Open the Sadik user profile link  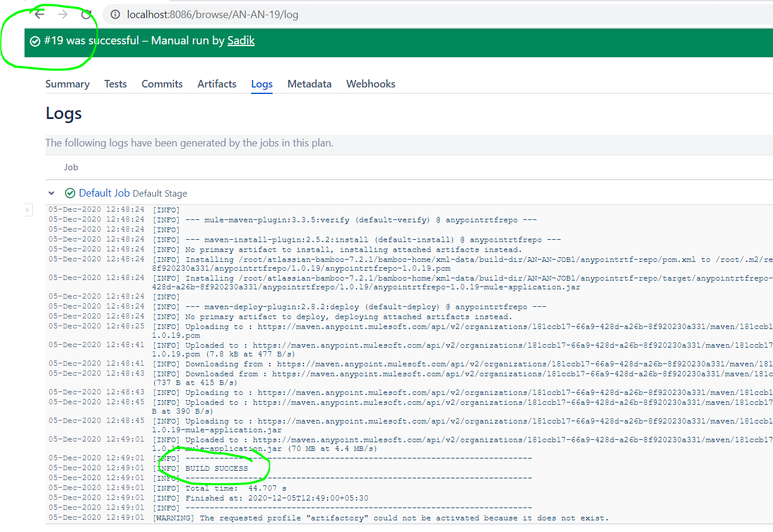pos(241,41)
